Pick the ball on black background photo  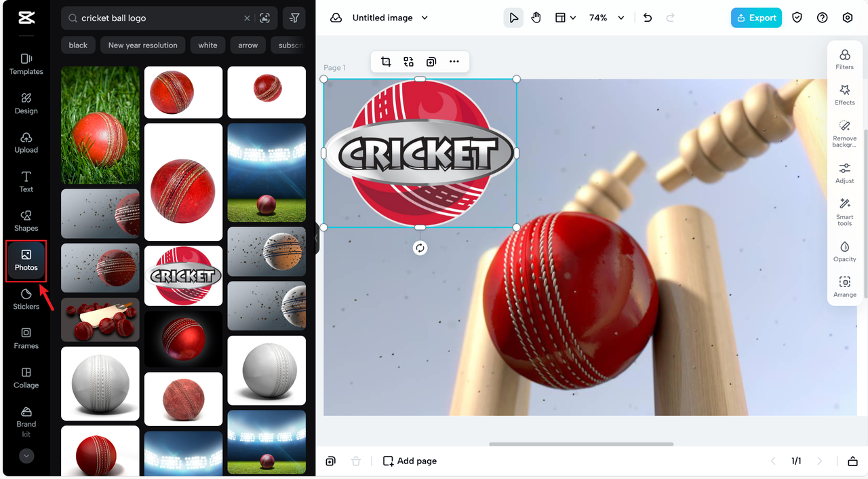pos(183,339)
